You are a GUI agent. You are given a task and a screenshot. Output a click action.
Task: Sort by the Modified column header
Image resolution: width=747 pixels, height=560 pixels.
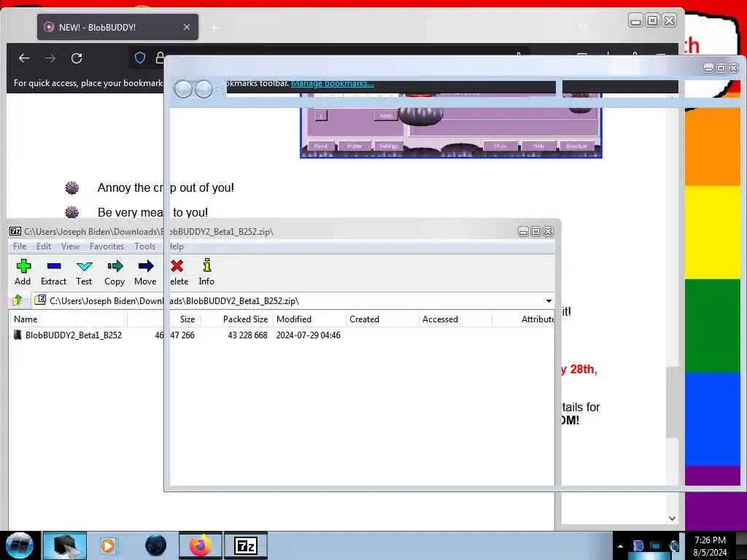pyautogui.click(x=309, y=319)
